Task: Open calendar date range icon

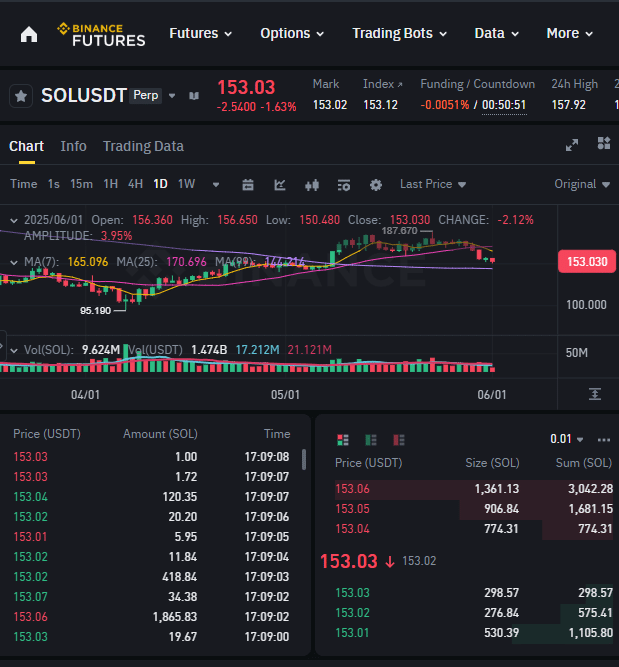Action: (x=248, y=185)
